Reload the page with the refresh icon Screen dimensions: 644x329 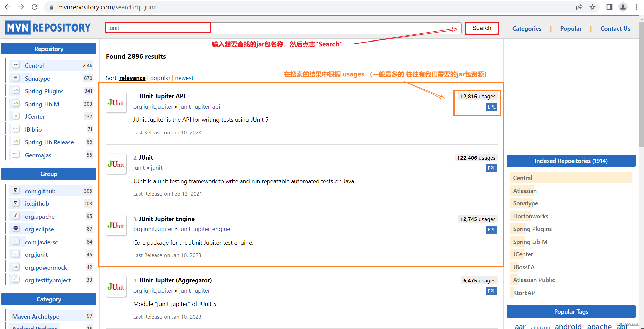coord(34,7)
